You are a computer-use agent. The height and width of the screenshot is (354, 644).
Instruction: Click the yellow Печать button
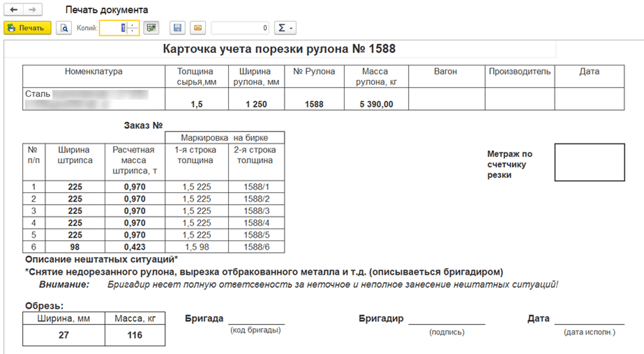click(x=27, y=28)
